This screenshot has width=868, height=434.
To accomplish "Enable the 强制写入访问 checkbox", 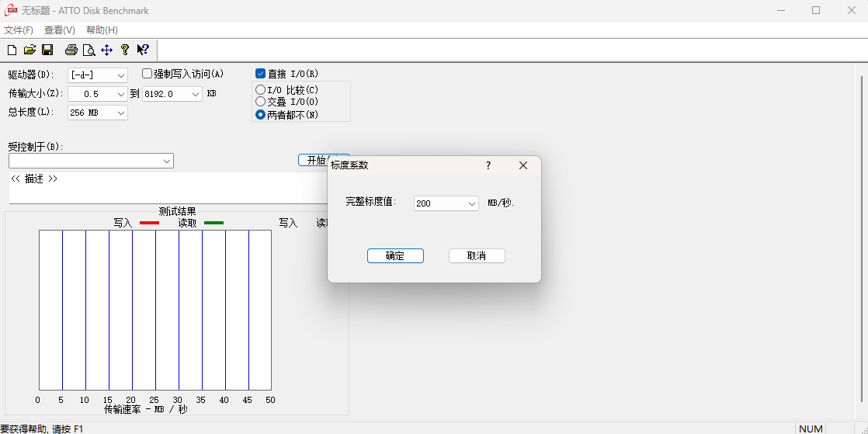I will coord(148,74).
